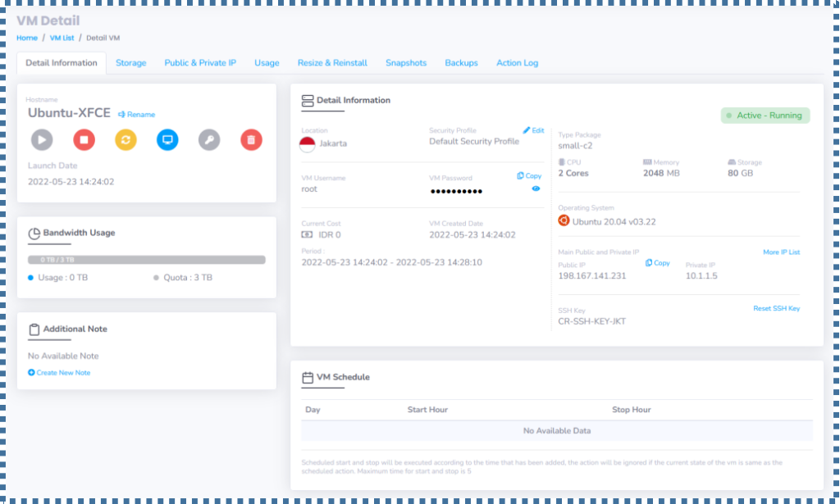Image resolution: width=840 pixels, height=504 pixels.
Task: Open the Backups tab
Action: pos(461,62)
